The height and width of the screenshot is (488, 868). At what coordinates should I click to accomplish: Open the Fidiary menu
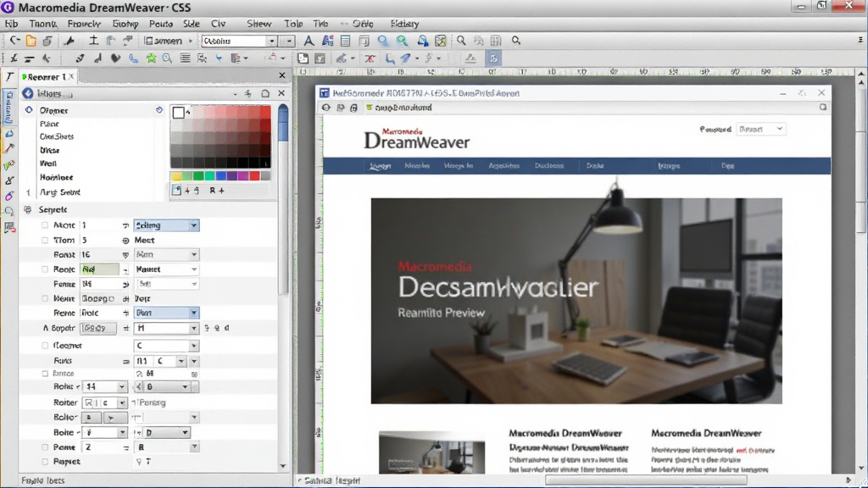tap(404, 24)
